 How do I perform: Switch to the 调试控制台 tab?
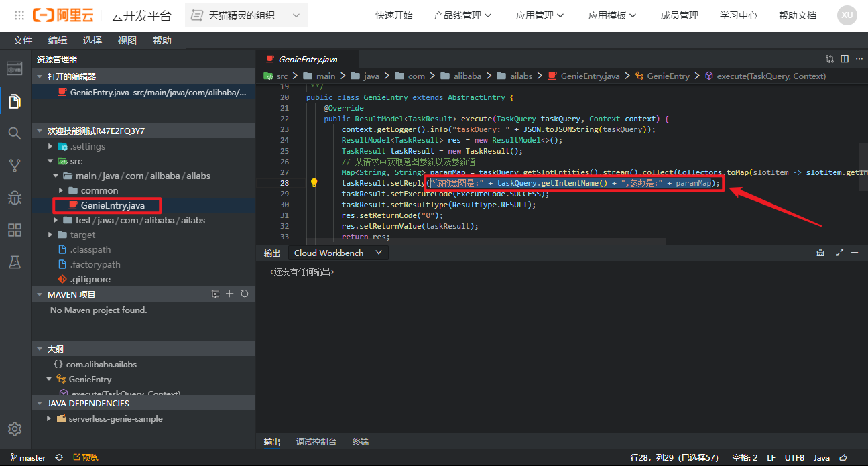(x=316, y=441)
